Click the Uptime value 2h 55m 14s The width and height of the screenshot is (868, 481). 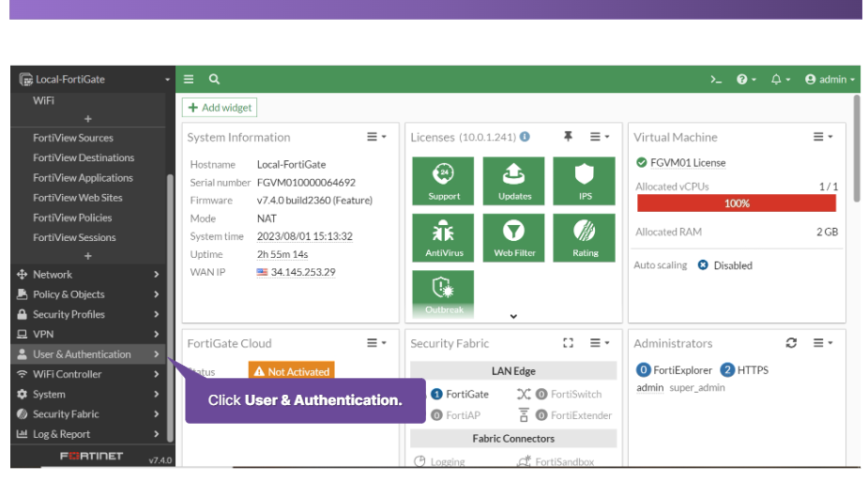click(282, 254)
